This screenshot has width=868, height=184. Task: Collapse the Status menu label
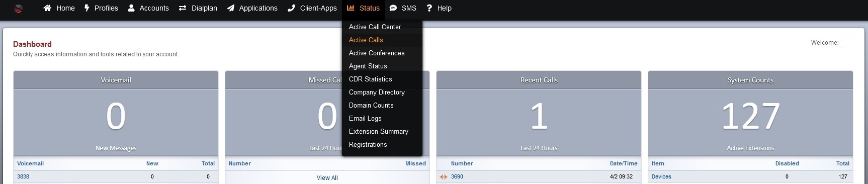(370, 8)
